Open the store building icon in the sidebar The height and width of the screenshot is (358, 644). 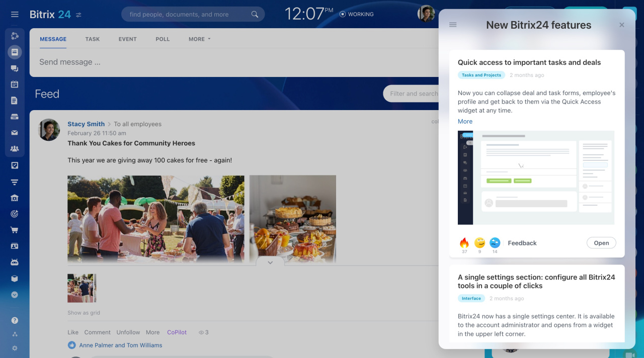tap(15, 198)
